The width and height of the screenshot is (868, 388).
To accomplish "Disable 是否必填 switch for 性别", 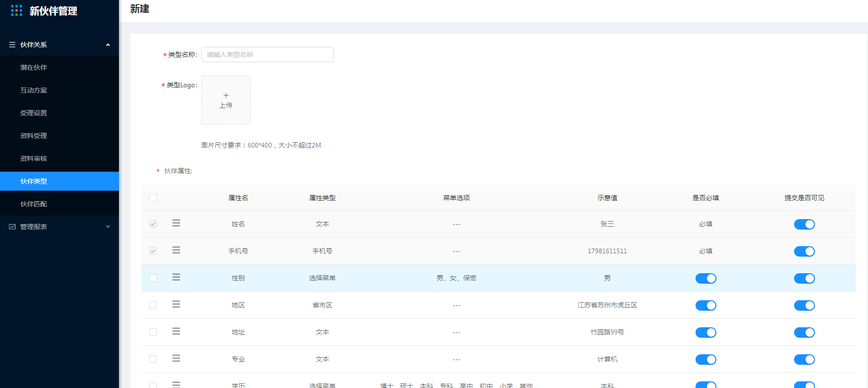I will pos(705,278).
